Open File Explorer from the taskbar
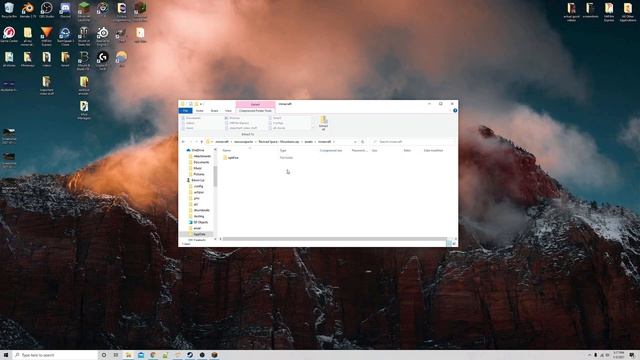The width and height of the screenshot is (640, 360). tap(128, 355)
